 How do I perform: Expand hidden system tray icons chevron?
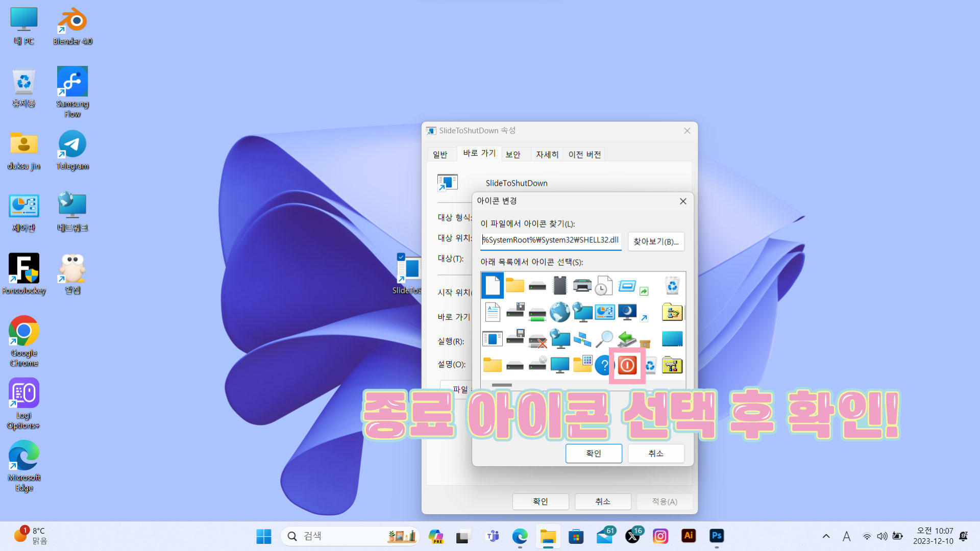(x=826, y=536)
